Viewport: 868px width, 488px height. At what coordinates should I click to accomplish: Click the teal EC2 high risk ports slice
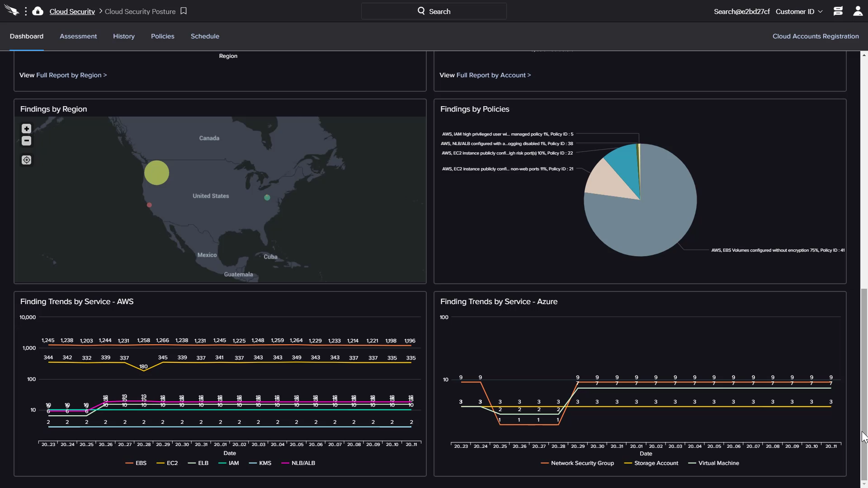[626, 165]
